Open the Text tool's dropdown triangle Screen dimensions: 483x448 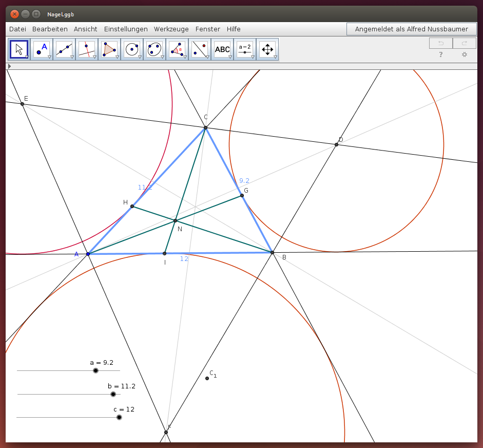click(x=230, y=57)
